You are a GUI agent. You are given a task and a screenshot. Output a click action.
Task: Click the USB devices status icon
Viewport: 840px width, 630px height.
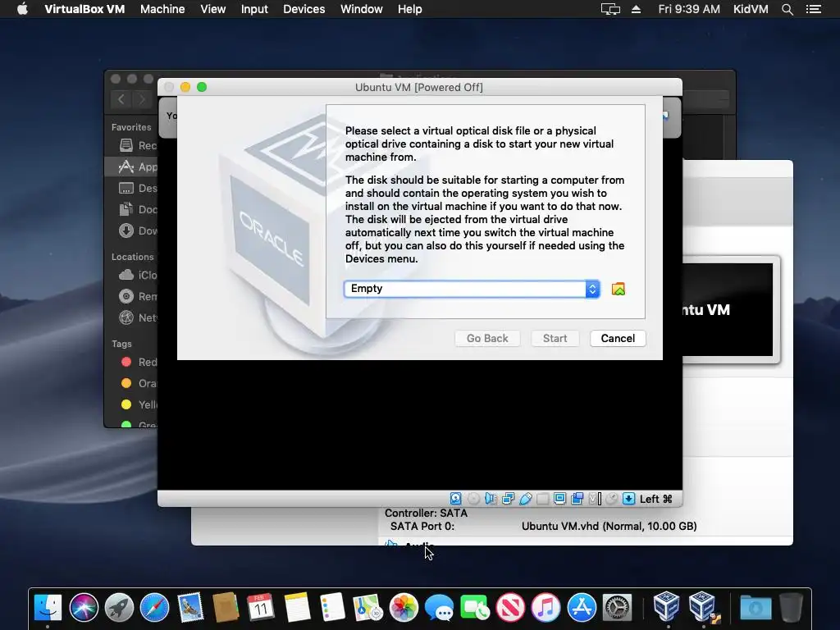pos(526,499)
